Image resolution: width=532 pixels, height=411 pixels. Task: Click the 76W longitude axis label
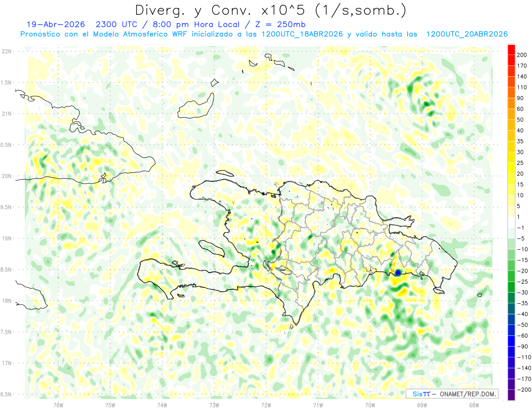(x=58, y=405)
